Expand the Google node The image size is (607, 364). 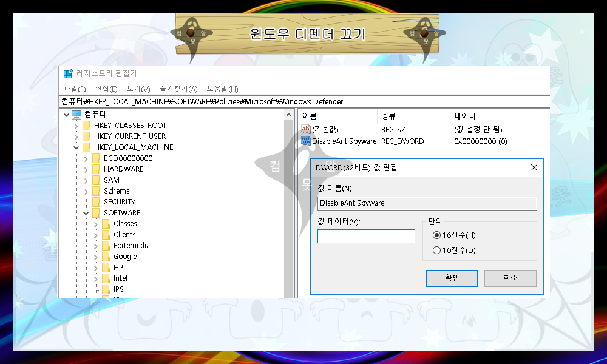[96, 257]
